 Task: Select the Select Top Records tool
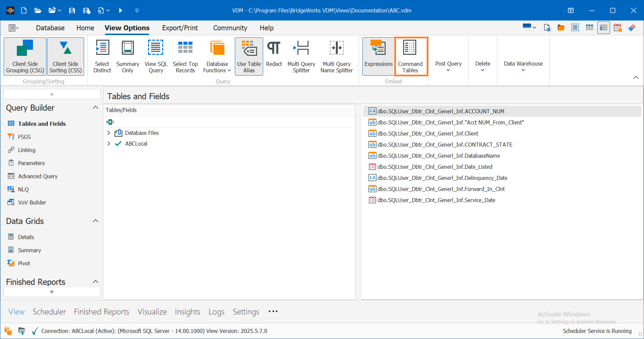tap(185, 56)
